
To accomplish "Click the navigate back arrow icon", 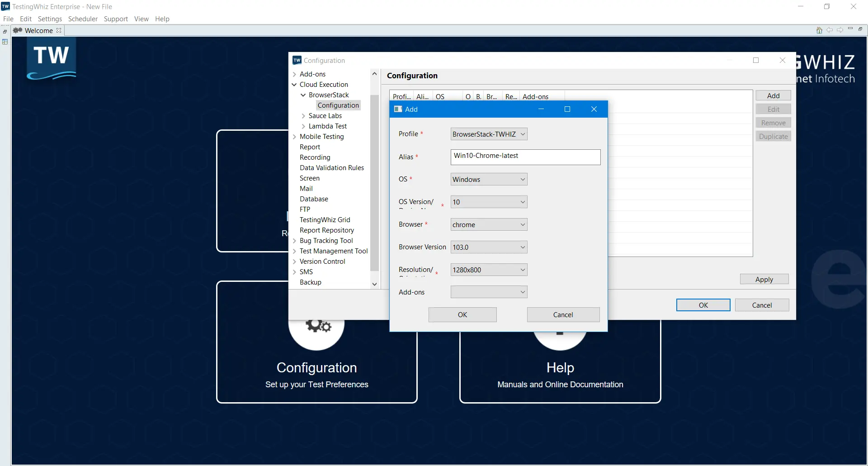I will click(830, 30).
